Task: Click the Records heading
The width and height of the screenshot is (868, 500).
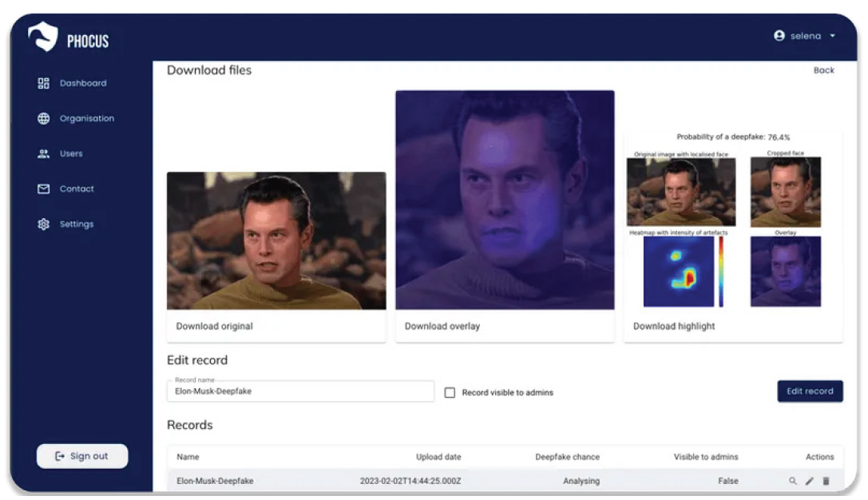Action: [x=189, y=425]
